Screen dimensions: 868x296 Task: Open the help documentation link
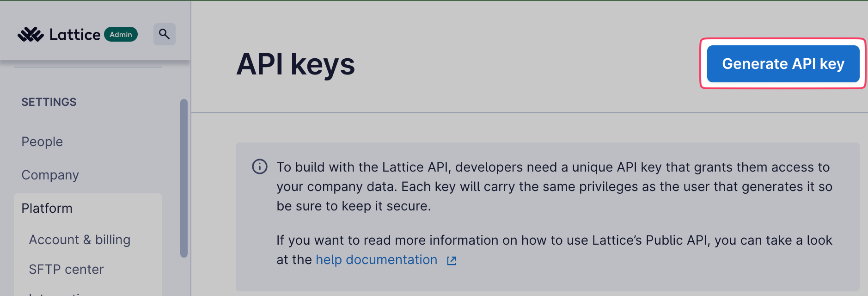(376, 260)
